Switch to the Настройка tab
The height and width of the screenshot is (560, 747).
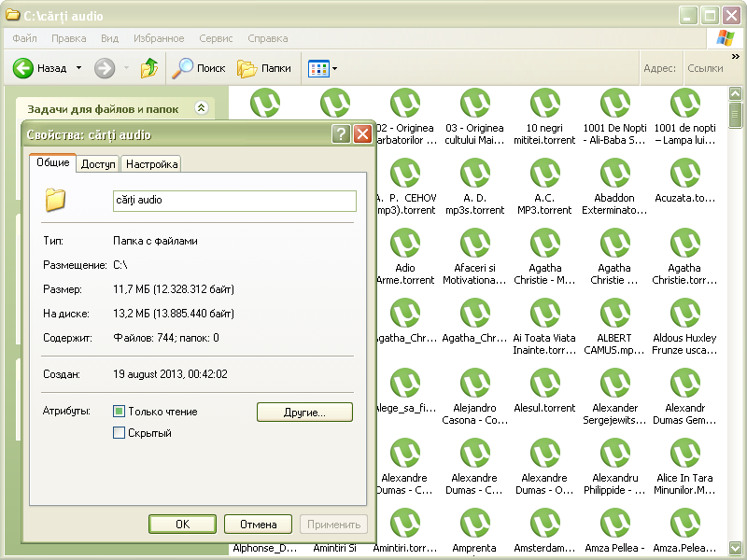(151, 164)
